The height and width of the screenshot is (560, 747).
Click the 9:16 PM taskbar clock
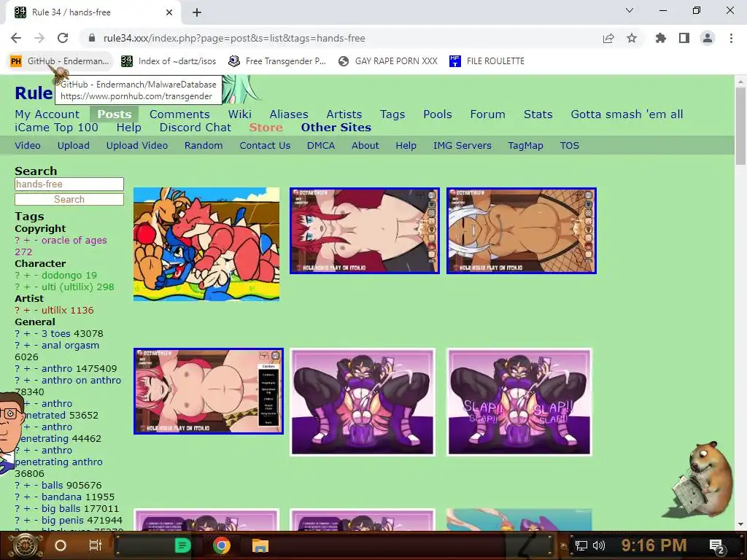[654, 545]
